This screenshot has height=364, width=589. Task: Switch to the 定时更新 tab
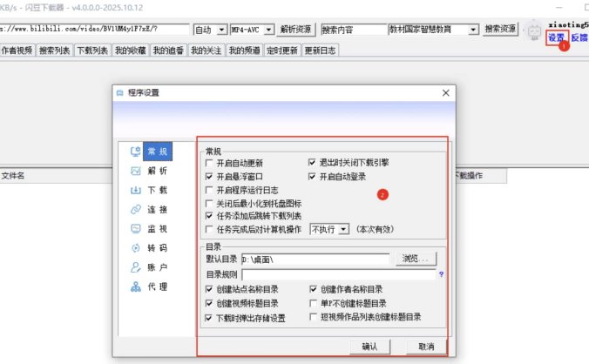[282, 51]
